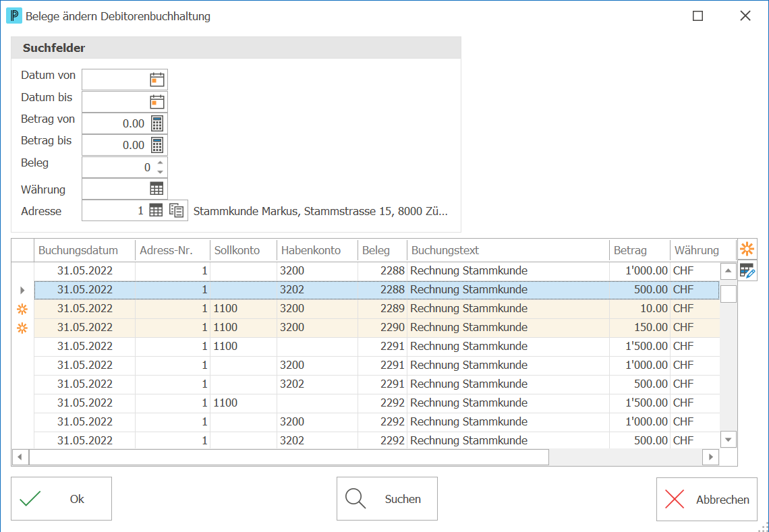Open the Währung lookup table icon
This screenshot has width=769, height=532.
[x=157, y=189]
